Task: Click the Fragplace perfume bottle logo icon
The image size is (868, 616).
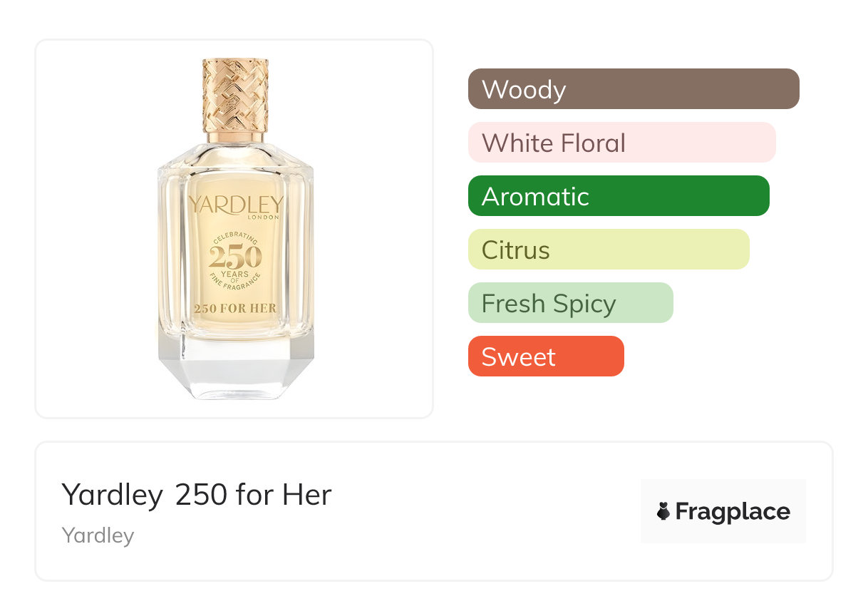Action: (x=663, y=511)
